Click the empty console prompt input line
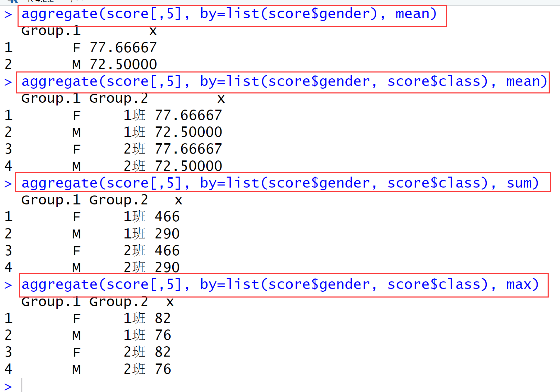The width and height of the screenshot is (560, 392). pos(289,385)
